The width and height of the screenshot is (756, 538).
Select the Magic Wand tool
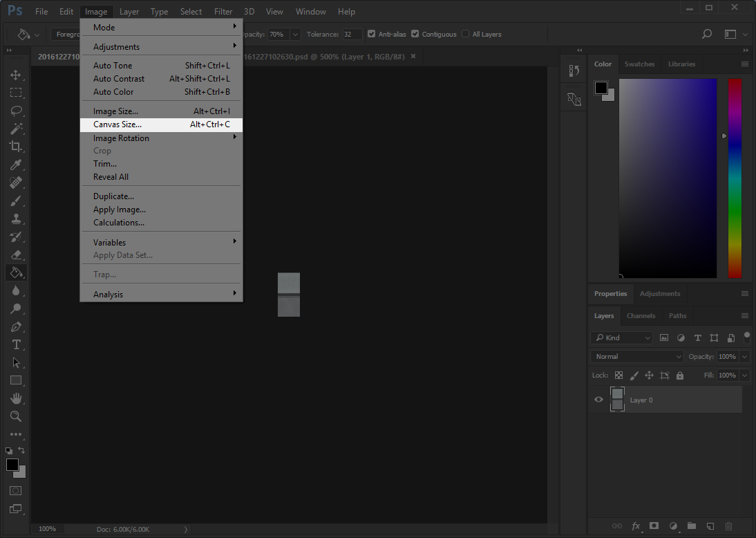pos(16,129)
